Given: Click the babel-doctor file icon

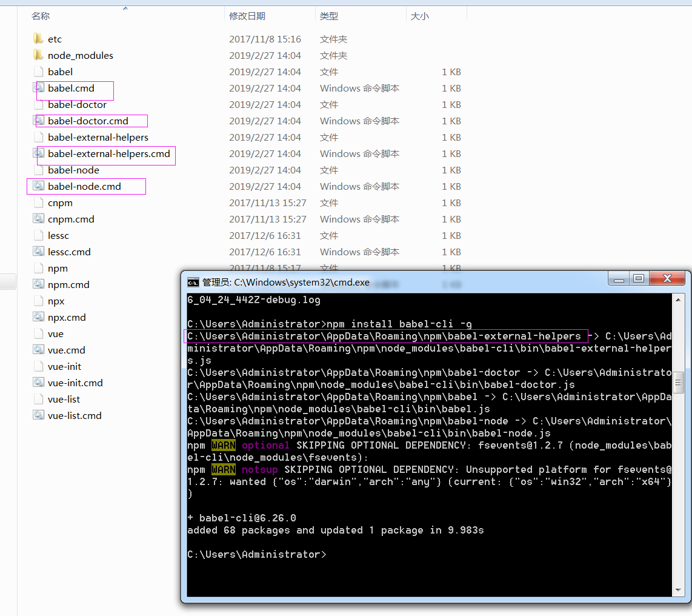Looking at the screenshot, I should pyautogui.click(x=38, y=104).
